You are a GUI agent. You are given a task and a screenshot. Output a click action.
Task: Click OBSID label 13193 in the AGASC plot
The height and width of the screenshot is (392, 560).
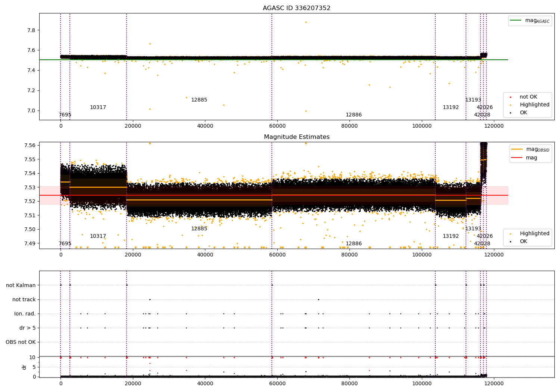[x=473, y=100]
